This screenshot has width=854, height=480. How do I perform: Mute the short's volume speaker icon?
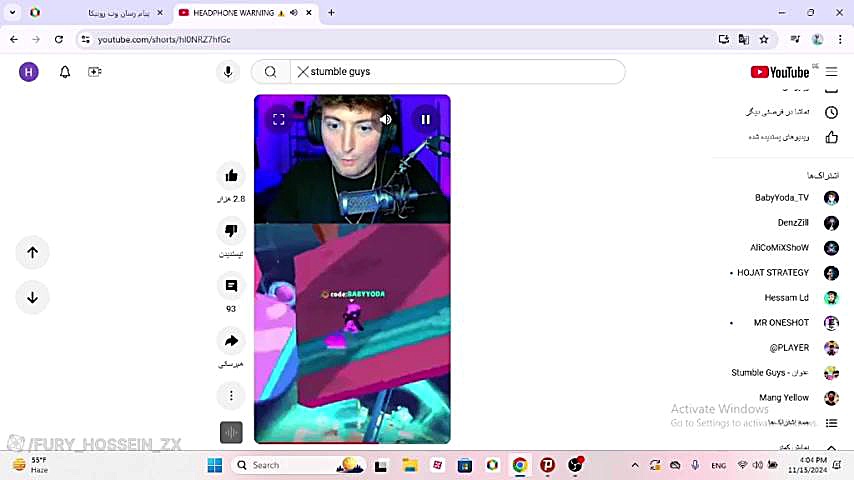[386, 119]
